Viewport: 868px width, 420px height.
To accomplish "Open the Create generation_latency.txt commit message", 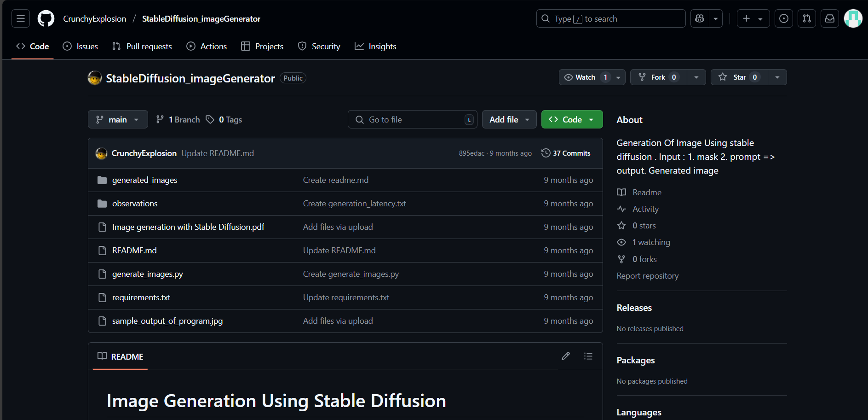I will tap(355, 204).
